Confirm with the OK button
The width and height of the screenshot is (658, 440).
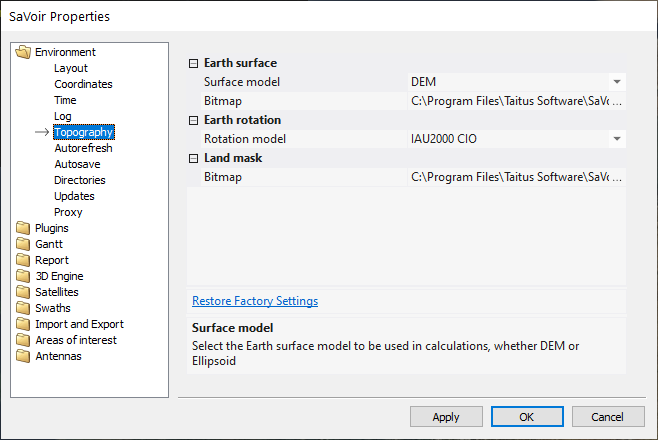(x=526, y=416)
